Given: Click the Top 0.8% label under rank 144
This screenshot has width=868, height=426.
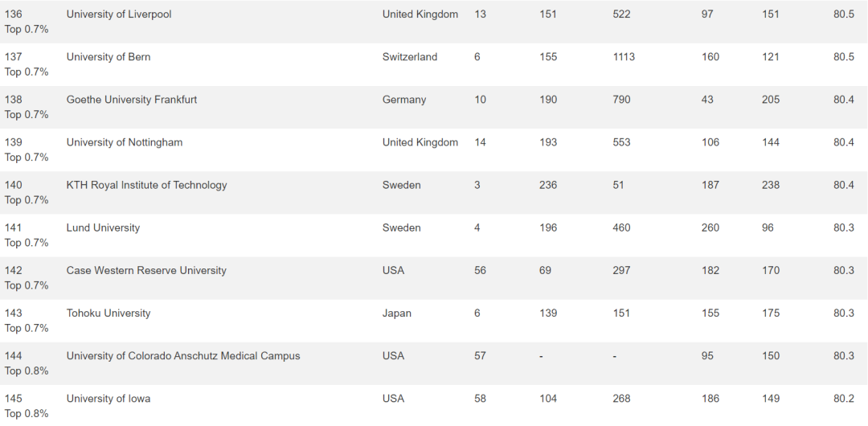Looking at the screenshot, I should [x=27, y=371].
